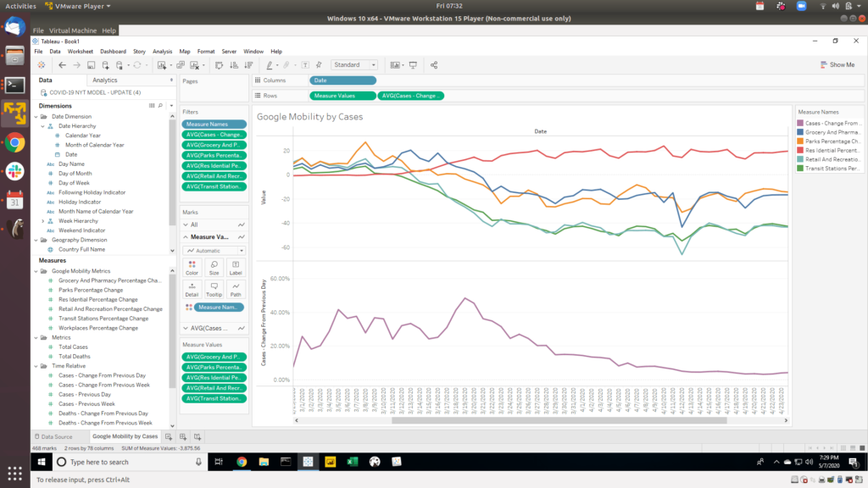Click the Share workbook icon

(434, 65)
